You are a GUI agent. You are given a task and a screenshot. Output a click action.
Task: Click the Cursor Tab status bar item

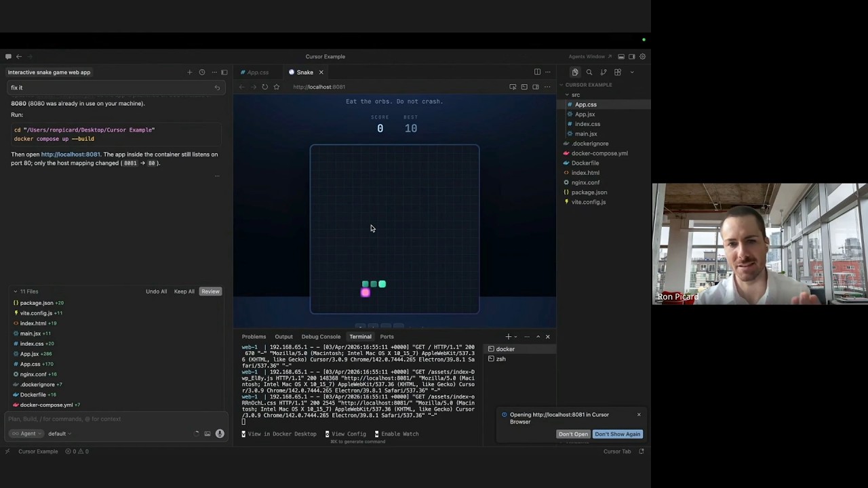pyautogui.click(x=617, y=451)
